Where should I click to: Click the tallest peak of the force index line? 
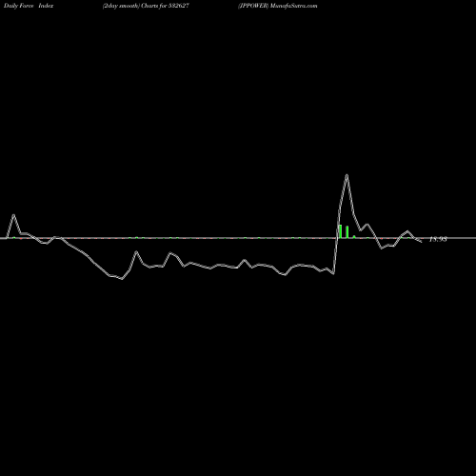click(x=347, y=175)
